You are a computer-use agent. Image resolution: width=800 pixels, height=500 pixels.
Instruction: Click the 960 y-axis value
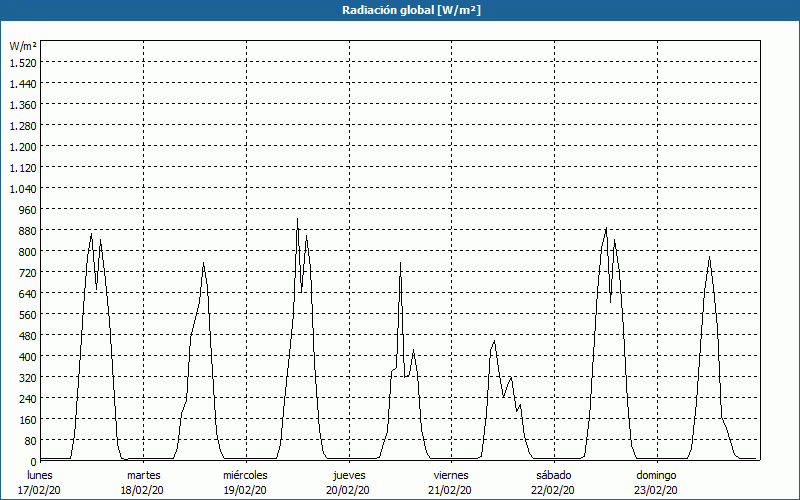click(x=28, y=210)
